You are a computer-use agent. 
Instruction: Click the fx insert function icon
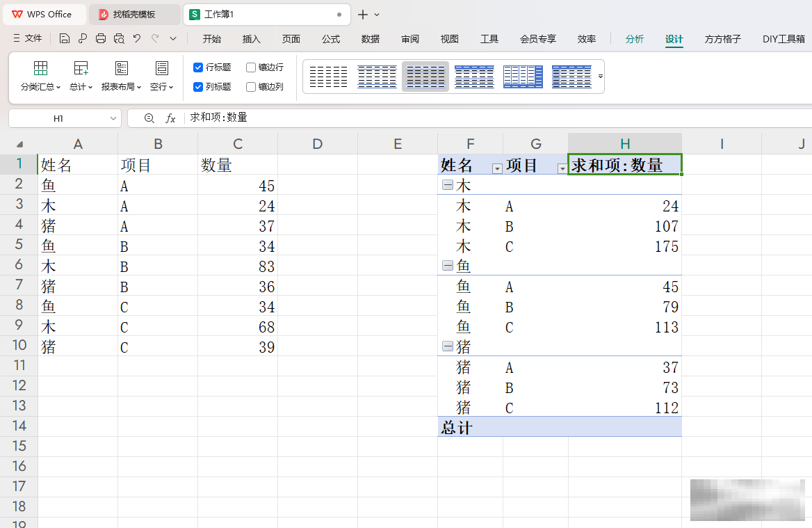click(x=170, y=118)
